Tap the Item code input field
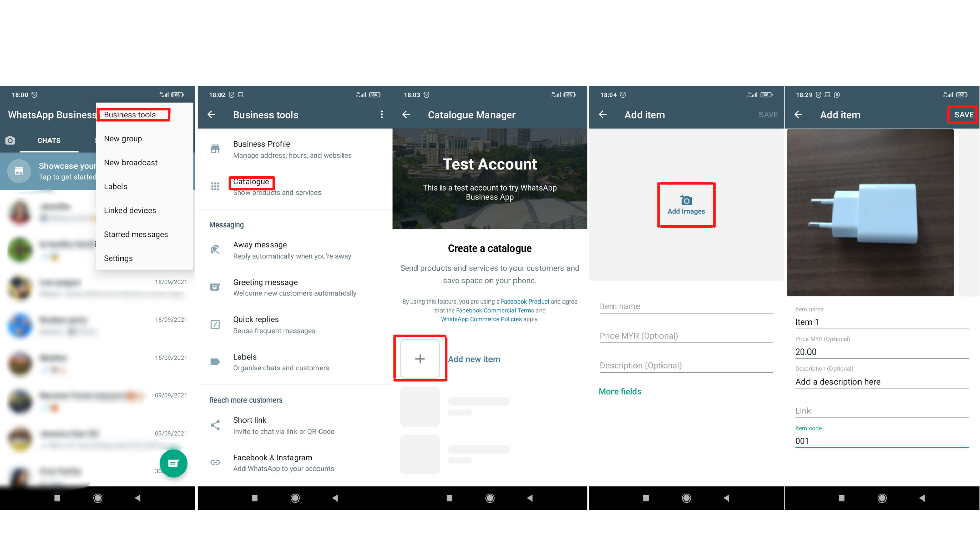The image size is (980, 551). 880,441
